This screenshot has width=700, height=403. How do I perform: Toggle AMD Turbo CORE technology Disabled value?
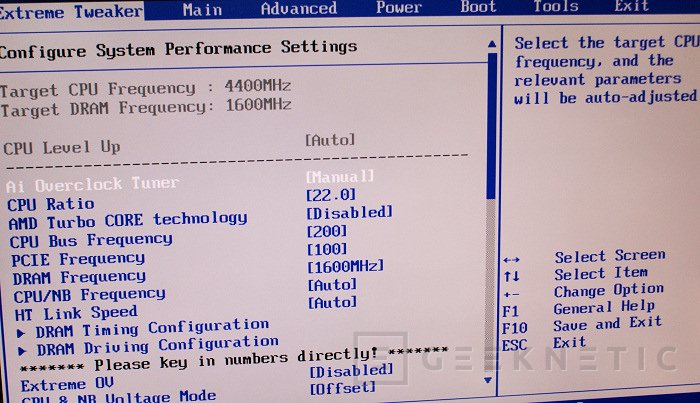(350, 212)
